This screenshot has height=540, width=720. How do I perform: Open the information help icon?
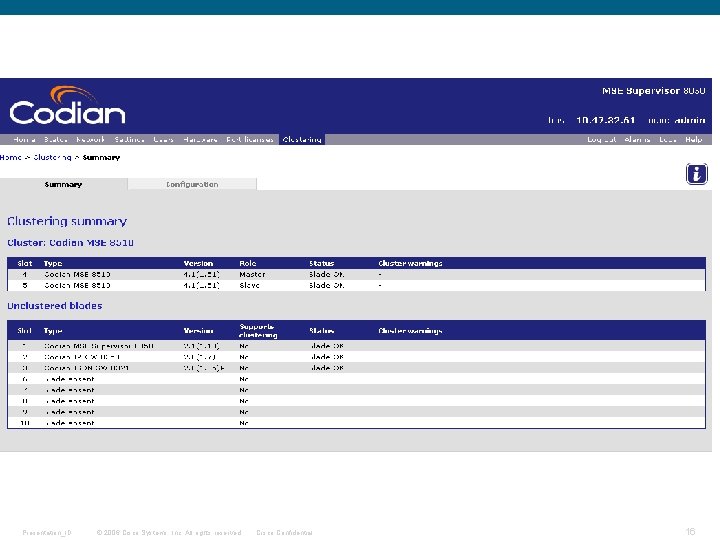[697, 174]
